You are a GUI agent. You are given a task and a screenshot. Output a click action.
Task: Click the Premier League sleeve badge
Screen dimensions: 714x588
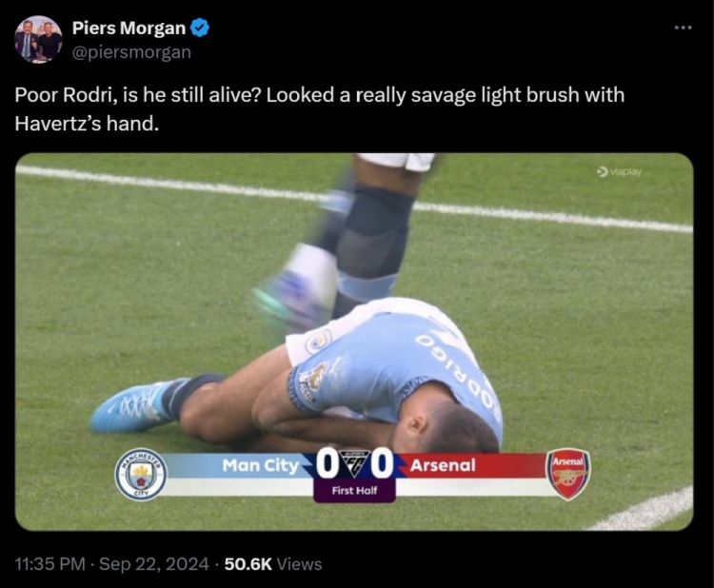(315, 377)
